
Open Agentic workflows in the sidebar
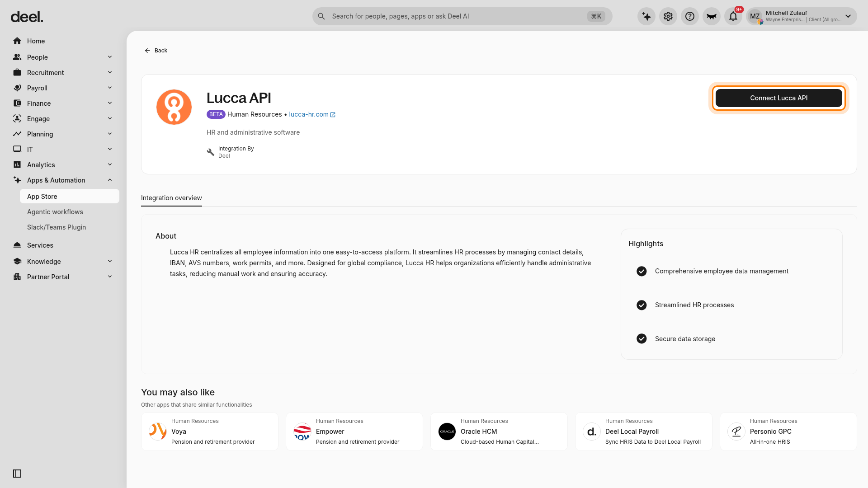[70, 212]
